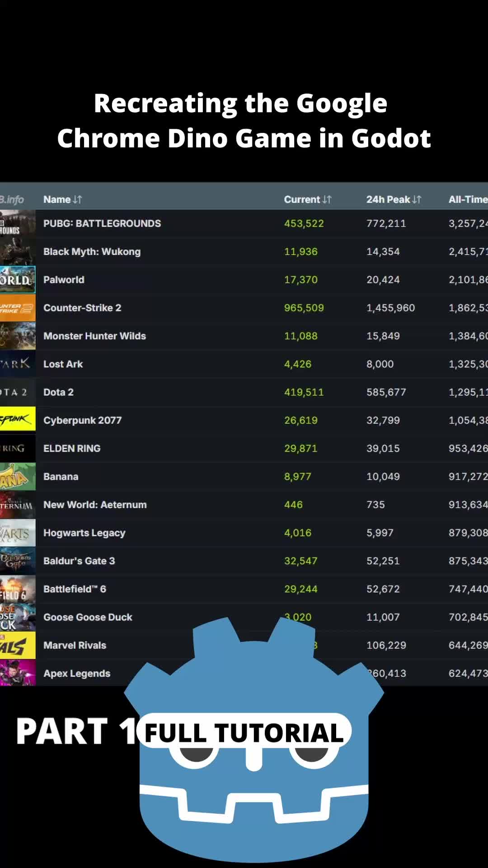Open the Palworld game thumbnail

click(x=18, y=279)
